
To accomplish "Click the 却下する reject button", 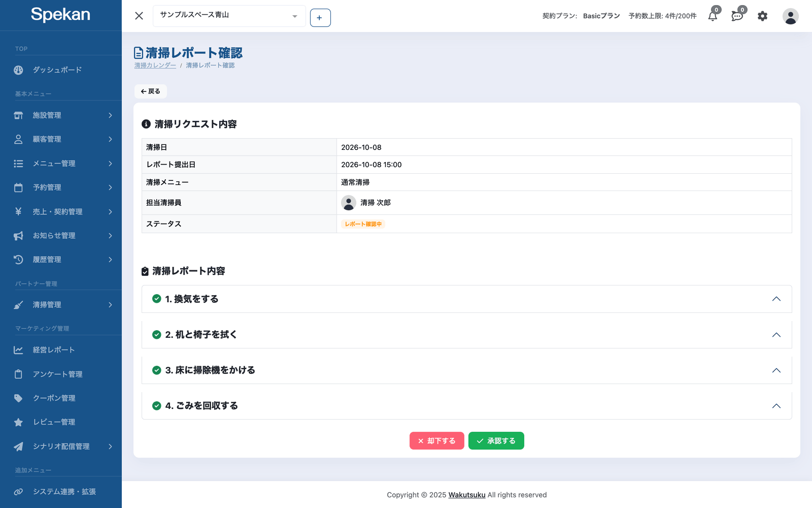I will point(437,441).
